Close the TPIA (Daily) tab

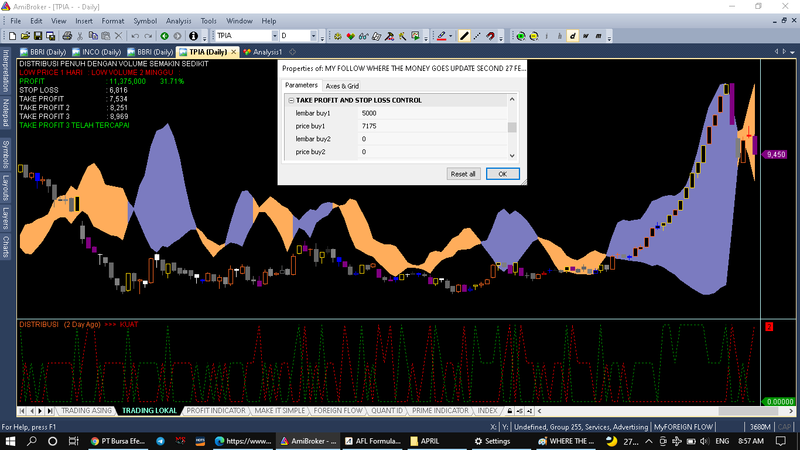234,52
